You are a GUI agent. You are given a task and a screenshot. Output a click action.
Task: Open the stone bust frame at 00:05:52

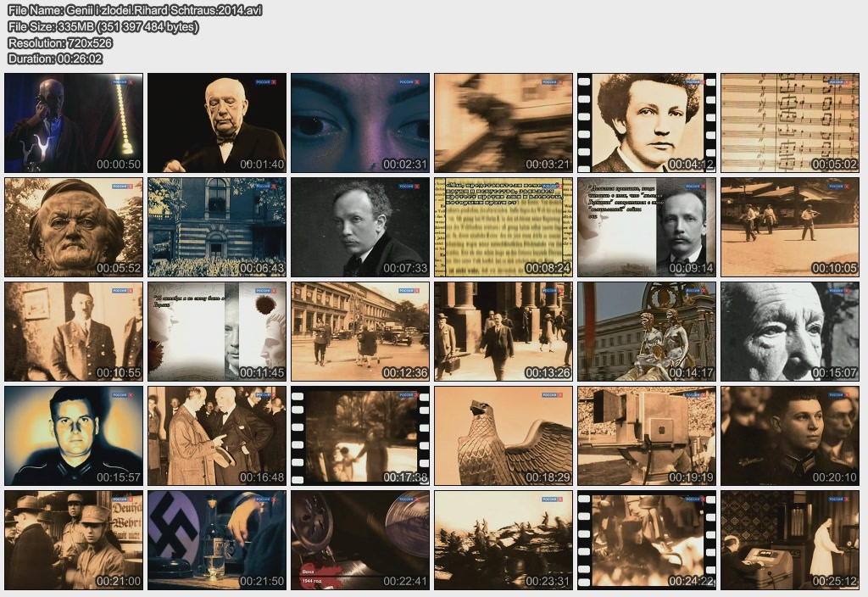[x=74, y=227]
